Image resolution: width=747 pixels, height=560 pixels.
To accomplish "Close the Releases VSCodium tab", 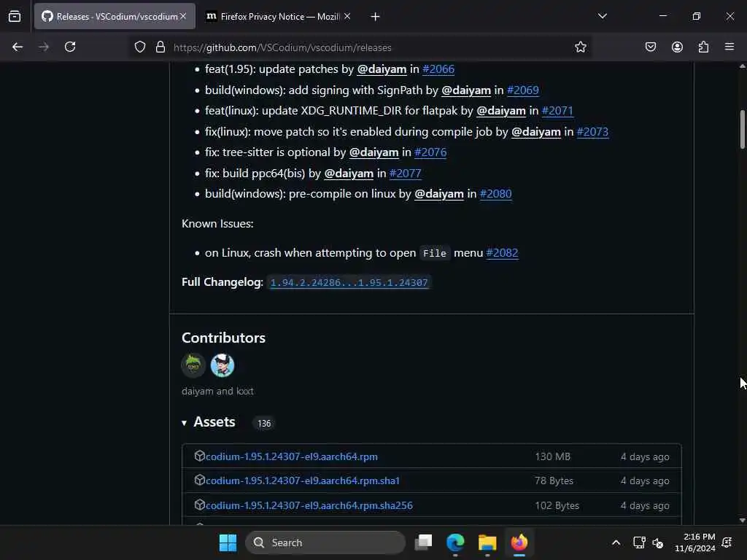I will click(x=183, y=16).
